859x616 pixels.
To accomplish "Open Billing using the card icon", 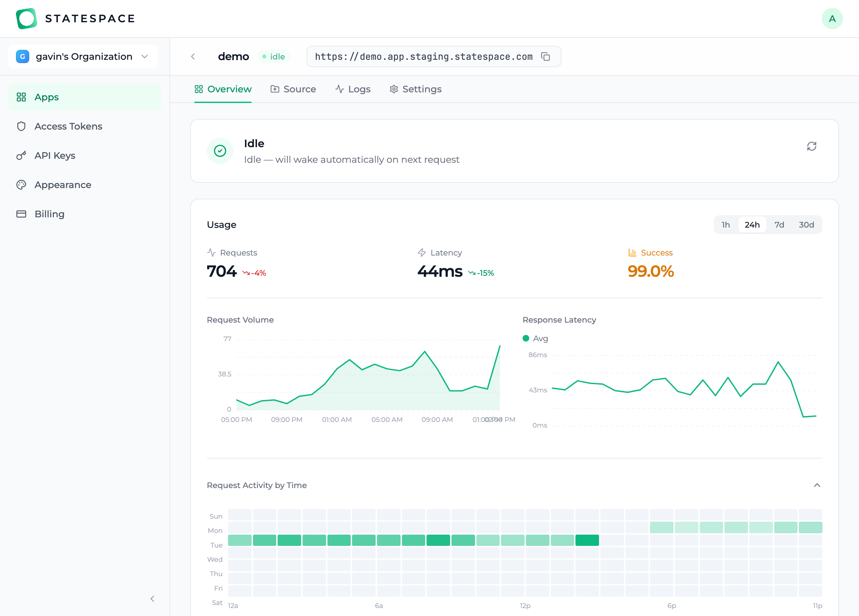I will 22,214.
